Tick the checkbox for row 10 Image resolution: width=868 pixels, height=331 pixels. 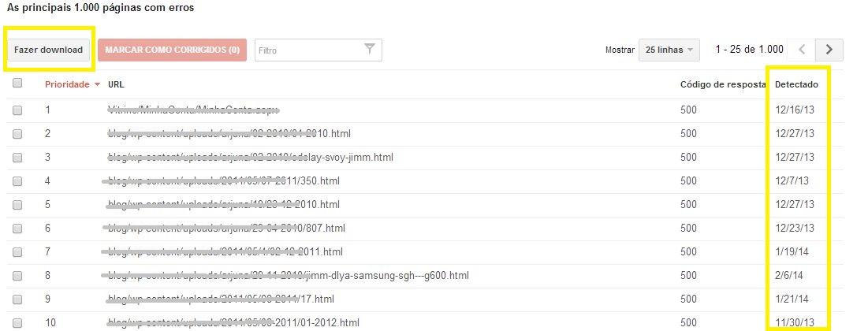17,322
